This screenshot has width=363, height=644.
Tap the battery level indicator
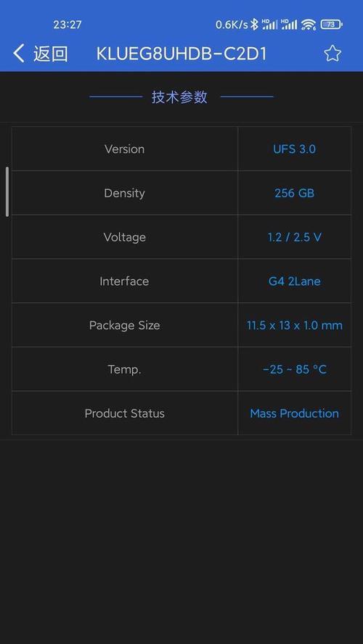coord(331,25)
